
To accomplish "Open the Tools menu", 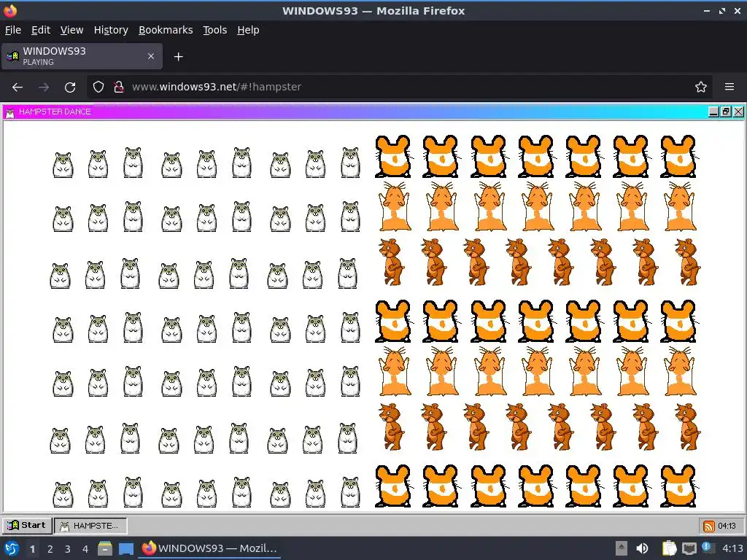I will click(x=215, y=30).
